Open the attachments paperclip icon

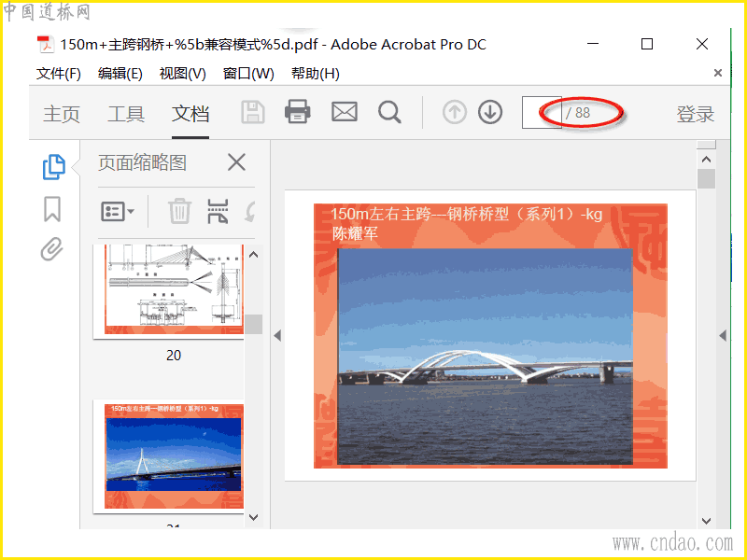(x=52, y=249)
